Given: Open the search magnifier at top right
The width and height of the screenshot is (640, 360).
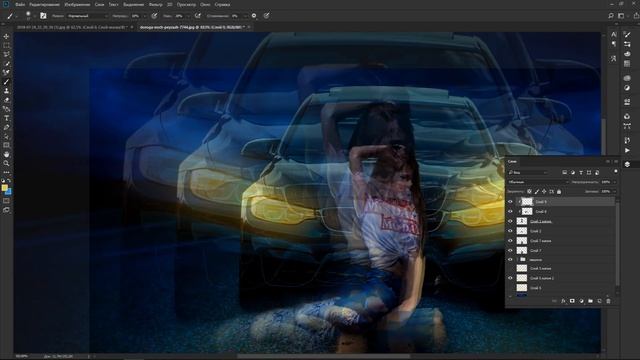Looking at the screenshot, I should pyautogui.click(x=611, y=16).
